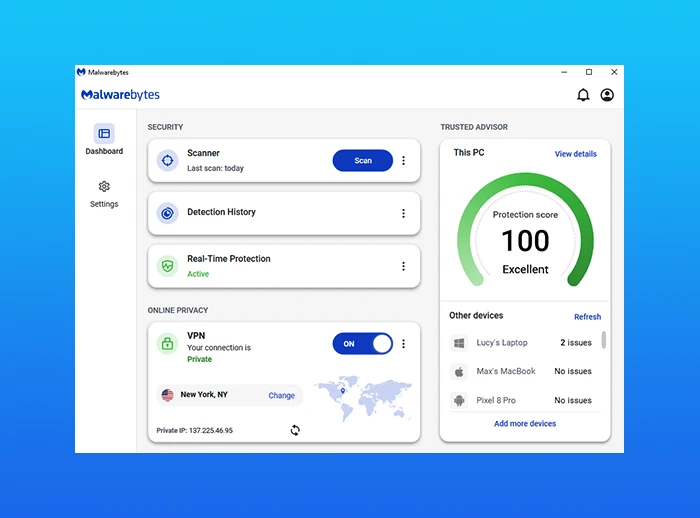Image resolution: width=700 pixels, height=518 pixels.
Task: Open VPN three-dot options menu
Action: point(404,344)
